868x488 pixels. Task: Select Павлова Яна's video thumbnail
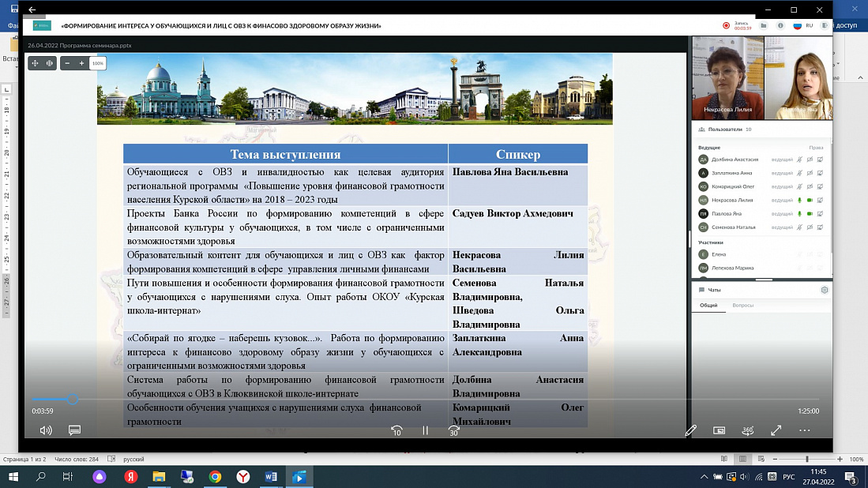(798, 77)
